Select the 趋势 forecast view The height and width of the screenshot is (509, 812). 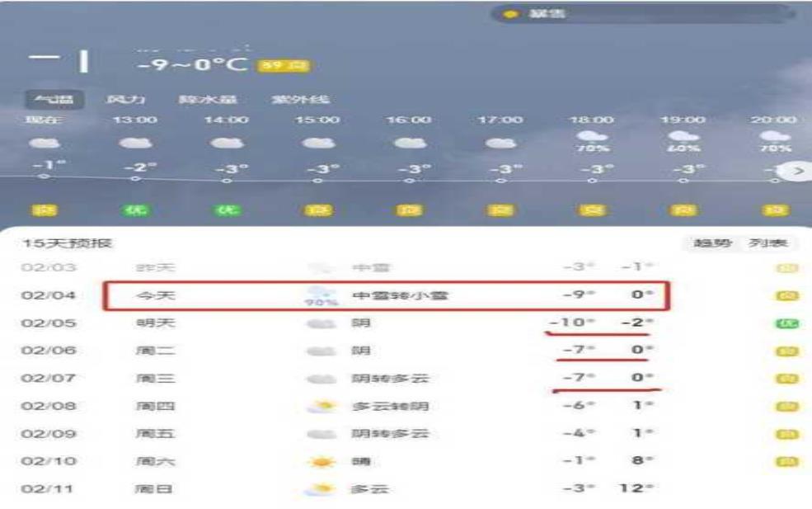[712, 243]
